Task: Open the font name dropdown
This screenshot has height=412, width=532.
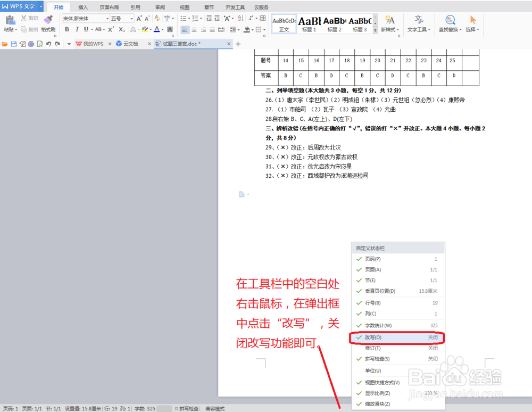Action: pos(106,19)
